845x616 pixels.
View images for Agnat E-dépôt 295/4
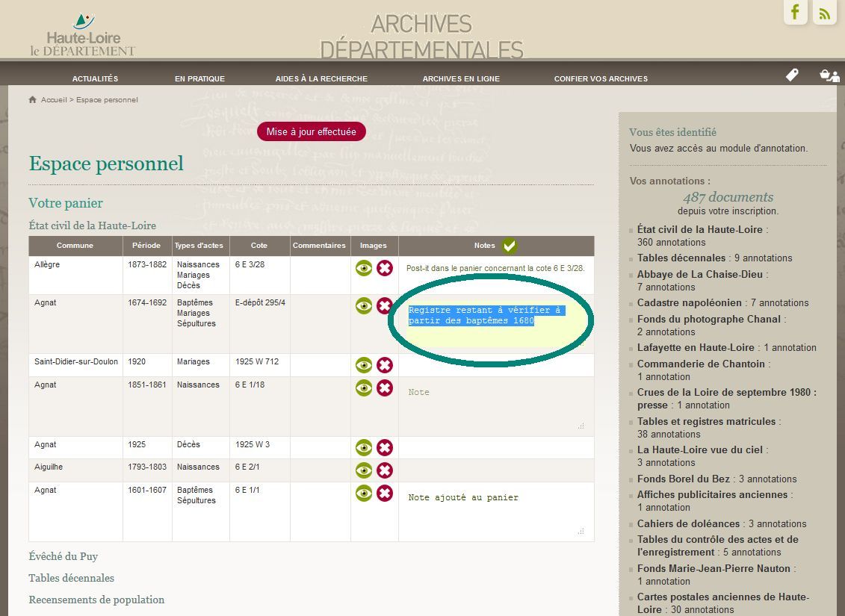364,305
